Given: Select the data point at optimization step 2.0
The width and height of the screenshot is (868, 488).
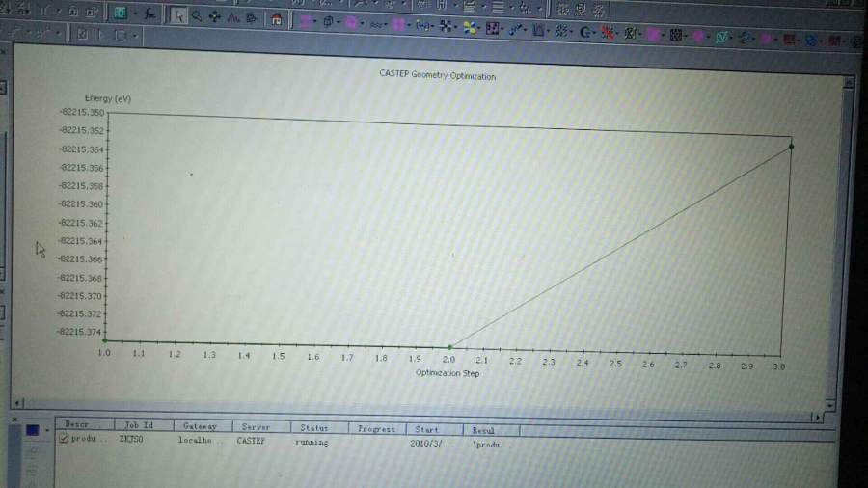Looking at the screenshot, I should [450, 347].
